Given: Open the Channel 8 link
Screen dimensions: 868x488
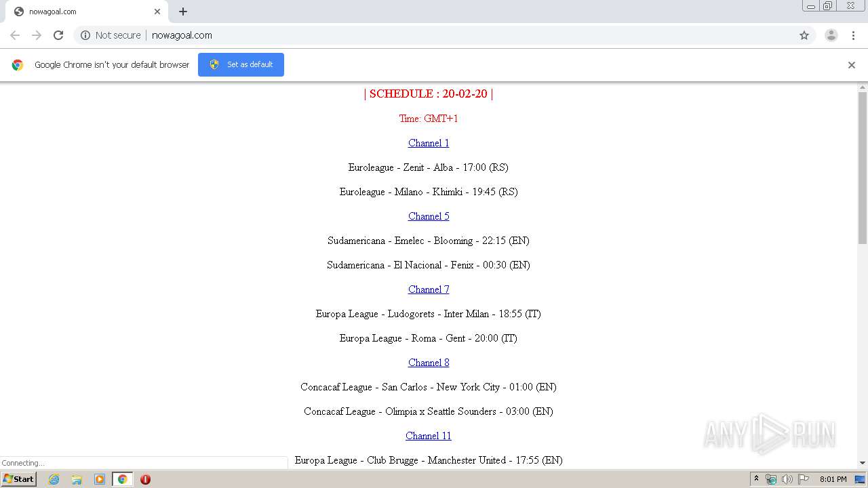Looking at the screenshot, I should (429, 363).
